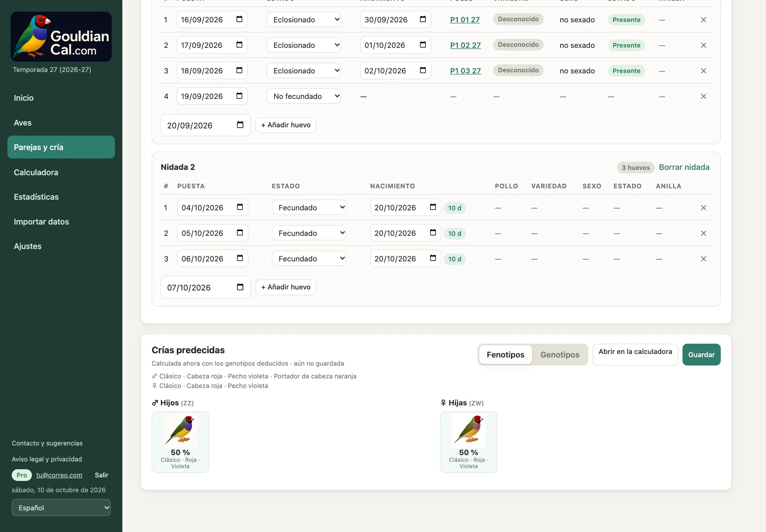Open calendar picker for puesta 05/10/2026

click(240, 233)
